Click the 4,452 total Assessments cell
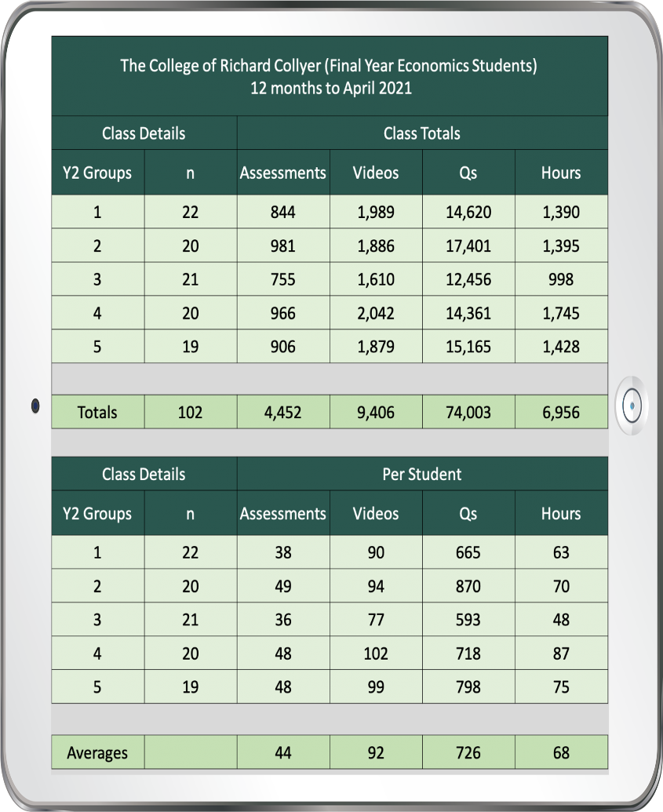Viewport: 663px width, 812px height. pyautogui.click(x=283, y=412)
